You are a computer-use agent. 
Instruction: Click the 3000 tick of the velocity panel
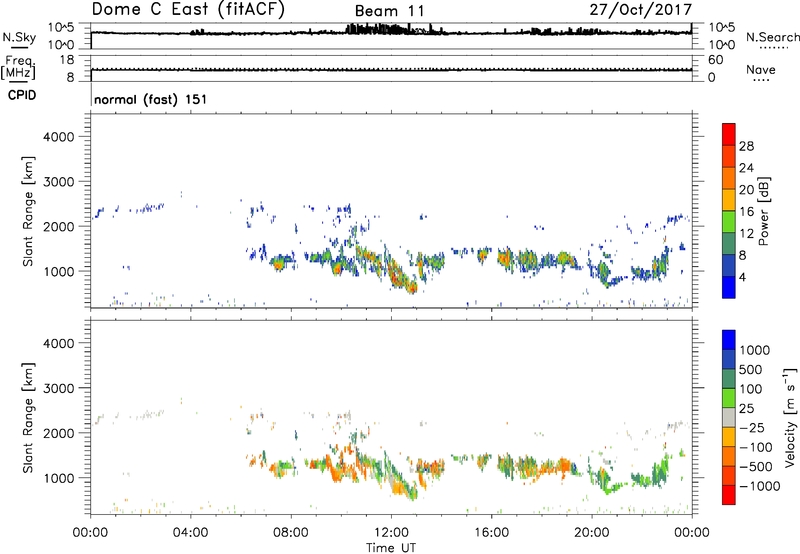pyautogui.click(x=59, y=388)
